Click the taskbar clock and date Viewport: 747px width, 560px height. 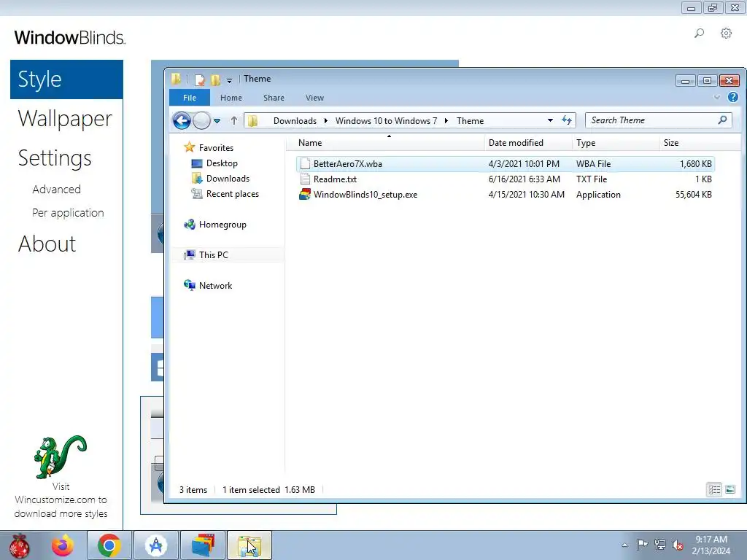(x=711, y=545)
